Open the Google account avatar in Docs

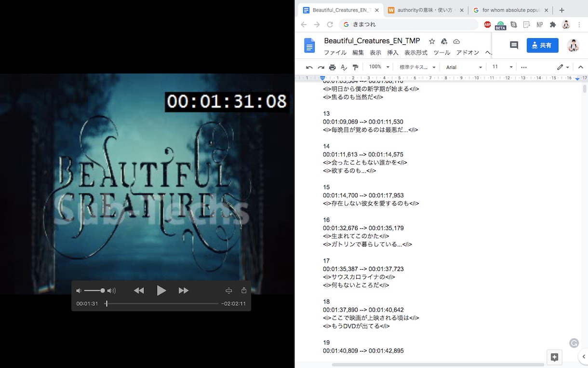(573, 45)
